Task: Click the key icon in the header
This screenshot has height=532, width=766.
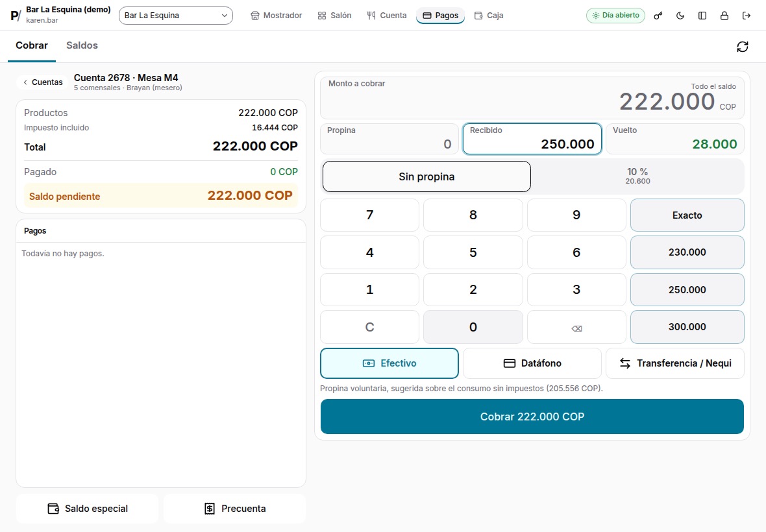Action: pyautogui.click(x=658, y=16)
